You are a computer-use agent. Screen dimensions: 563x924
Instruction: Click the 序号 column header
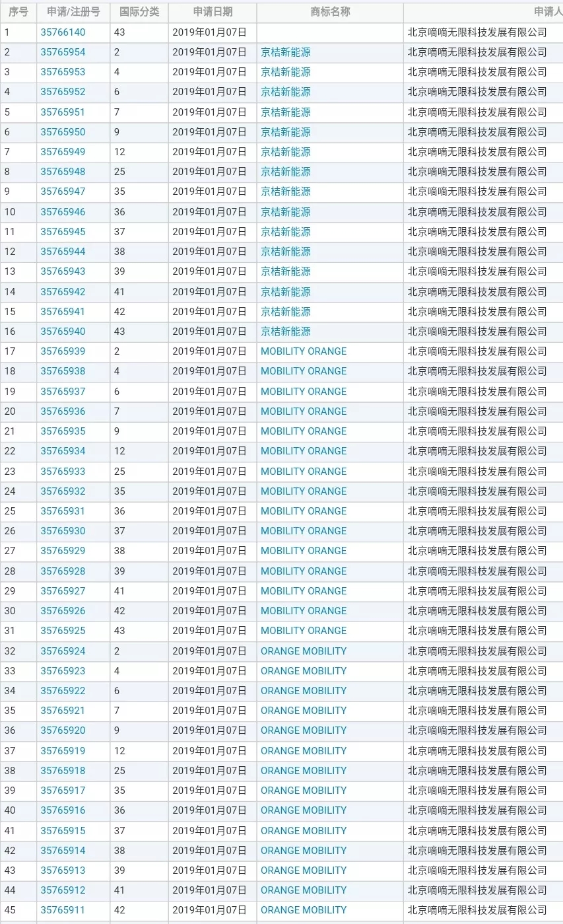pyautogui.click(x=18, y=12)
